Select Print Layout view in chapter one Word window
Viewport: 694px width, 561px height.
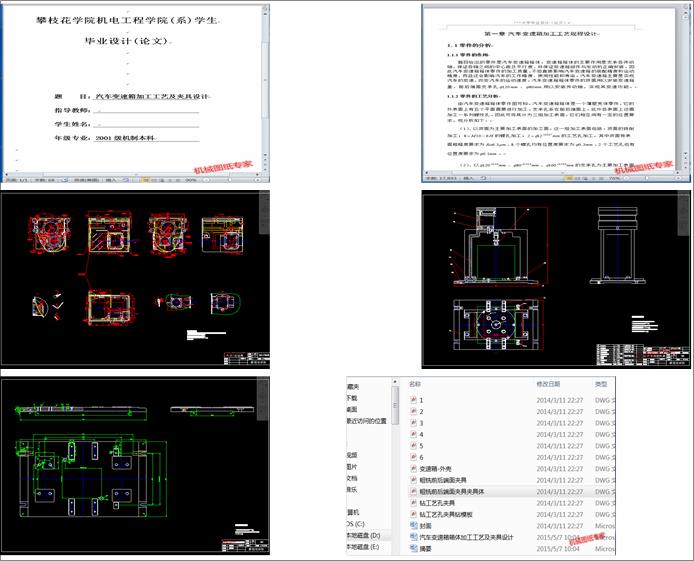click(x=569, y=178)
